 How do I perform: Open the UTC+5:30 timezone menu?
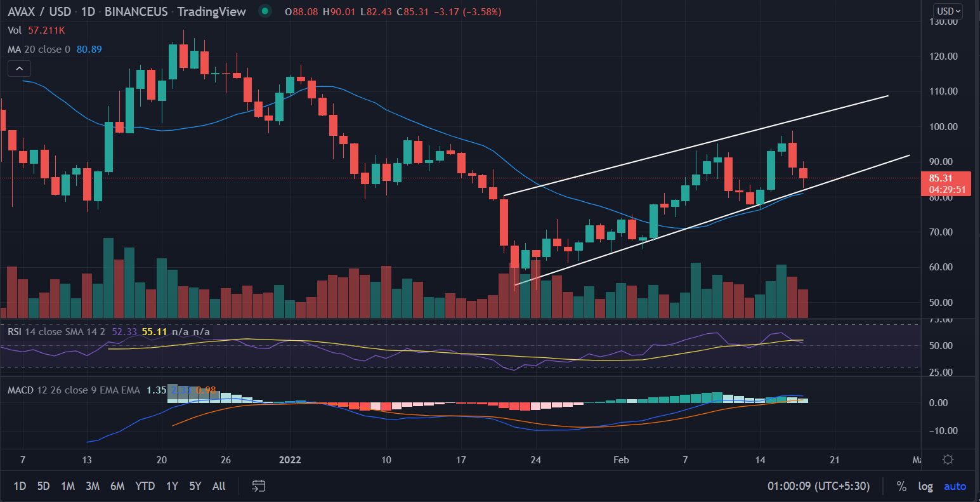pyautogui.click(x=818, y=486)
